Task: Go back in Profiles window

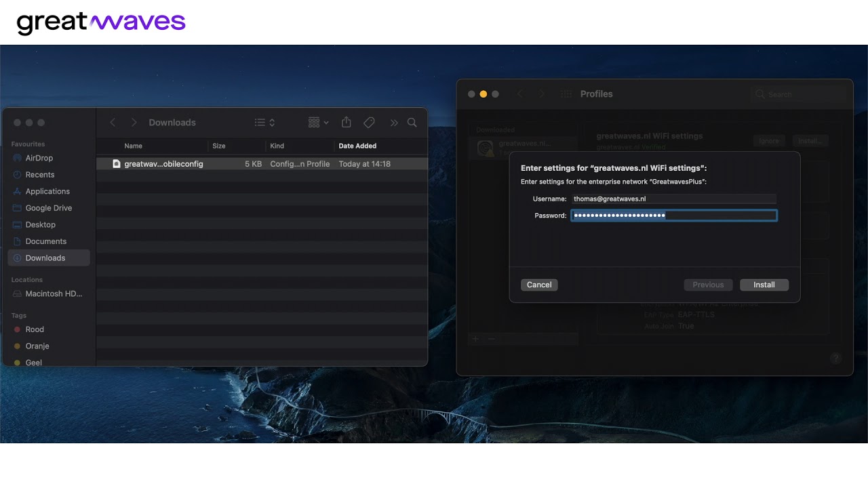Action: pyautogui.click(x=520, y=94)
